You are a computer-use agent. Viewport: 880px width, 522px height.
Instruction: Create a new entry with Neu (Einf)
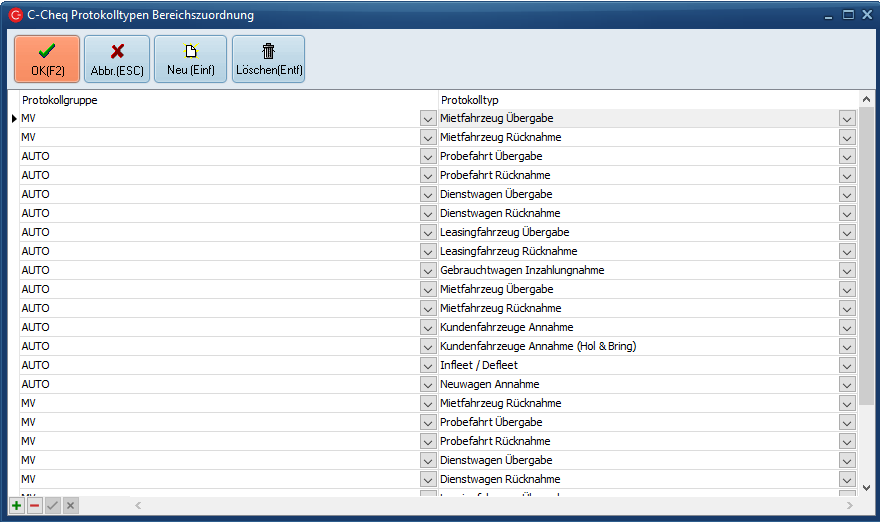click(x=190, y=59)
